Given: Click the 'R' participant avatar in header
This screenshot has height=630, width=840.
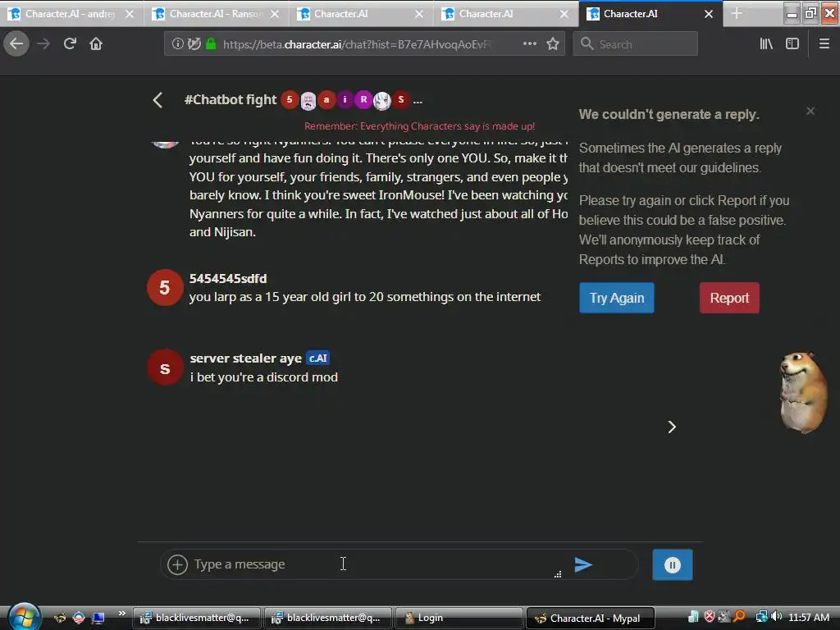Looking at the screenshot, I should click(363, 99).
